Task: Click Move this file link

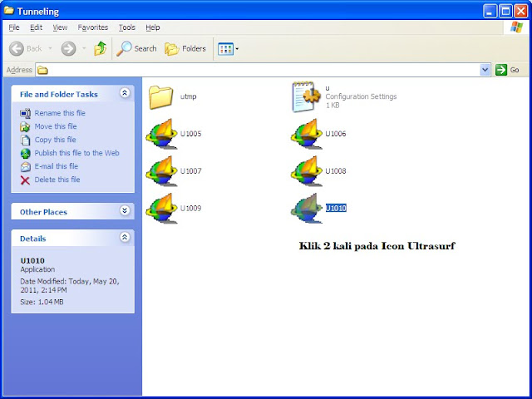Action: tap(56, 126)
